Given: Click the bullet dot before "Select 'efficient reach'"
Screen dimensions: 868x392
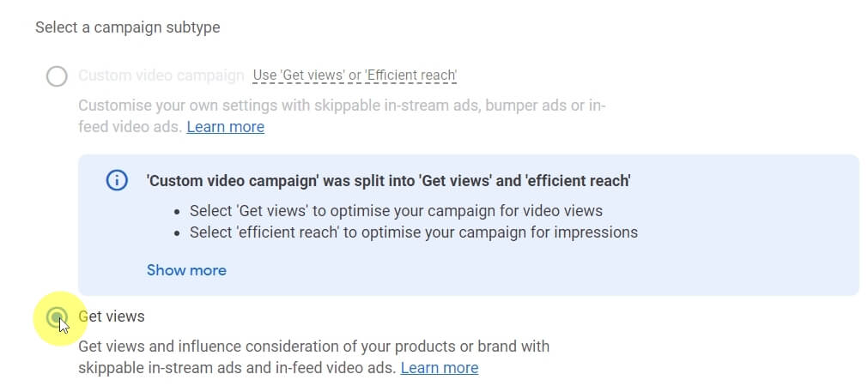Looking at the screenshot, I should point(177,232).
